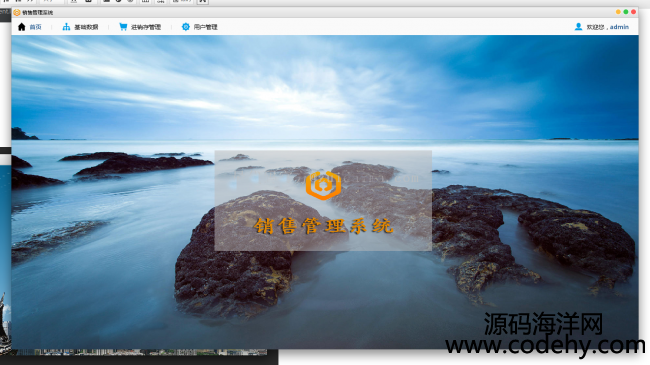Image resolution: width=650 pixels, height=365 pixels.
Task: Open the 首页 menu item
Action: coord(36,27)
